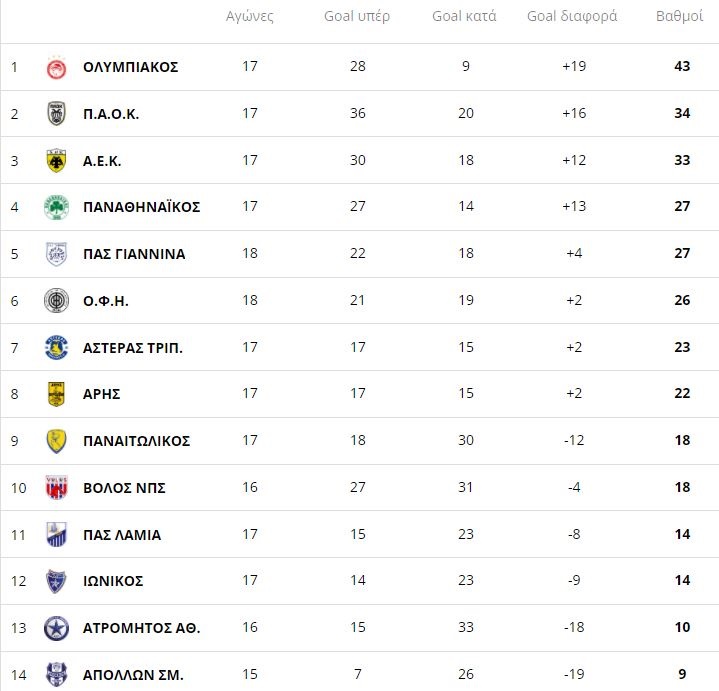Click the Panathinaikos green shamrock logo
The width and height of the screenshot is (719, 691).
[56, 207]
